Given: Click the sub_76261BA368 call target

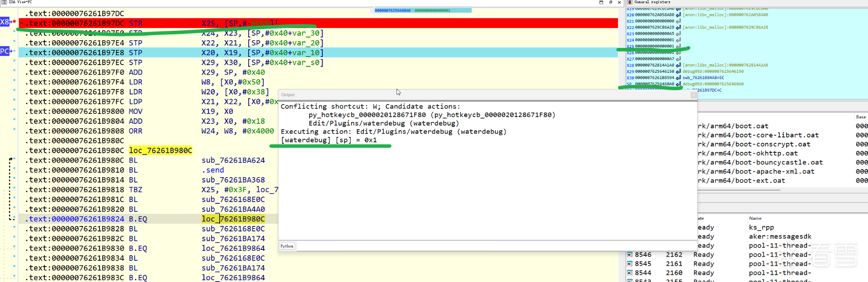Looking at the screenshot, I should tap(233, 180).
